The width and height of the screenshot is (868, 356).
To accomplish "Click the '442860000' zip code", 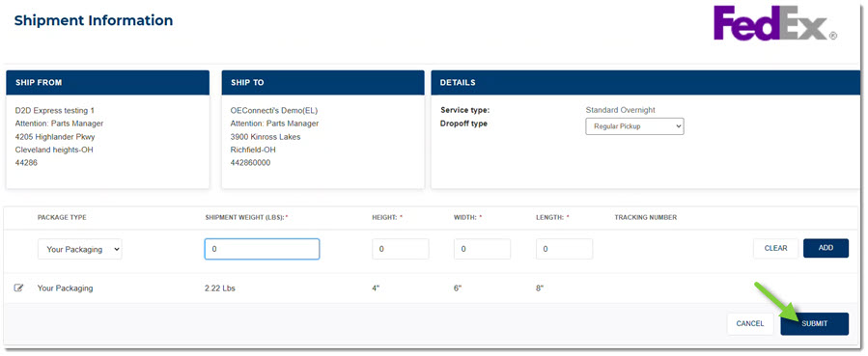I will pyautogui.click(x=250, y=163).
